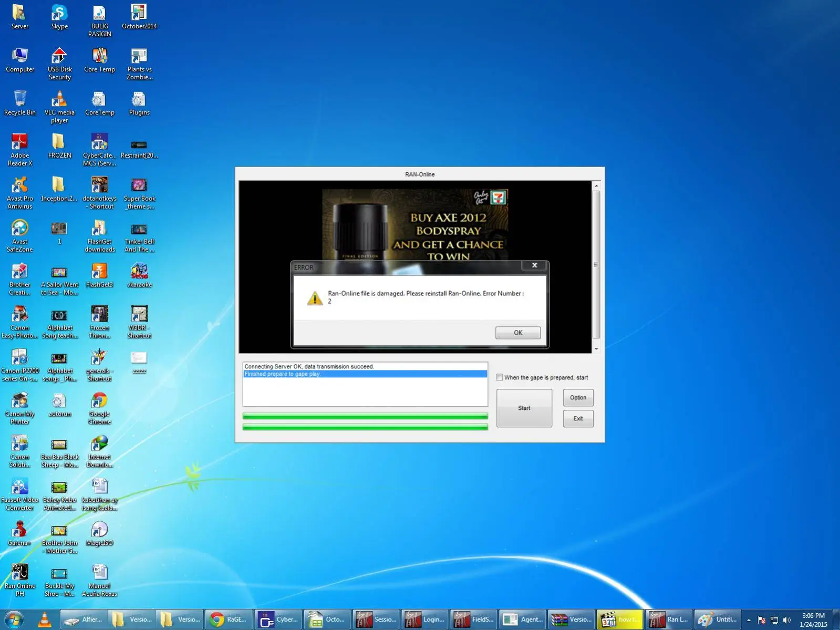Select the Ran Online PH desktop shortcut

(20, 580)
